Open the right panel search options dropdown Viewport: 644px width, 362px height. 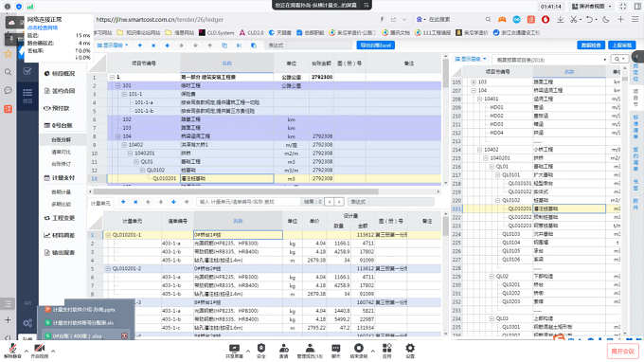pyautogui.click(x=619, y=59)
